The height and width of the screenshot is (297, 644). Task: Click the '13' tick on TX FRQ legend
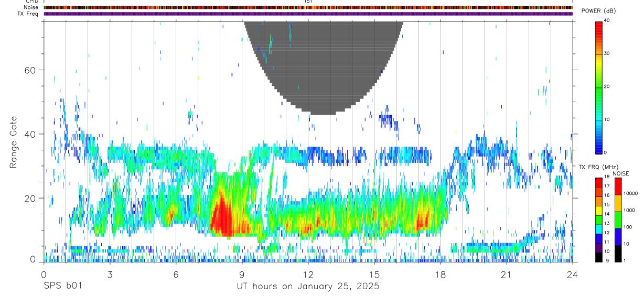coord(607,223)
